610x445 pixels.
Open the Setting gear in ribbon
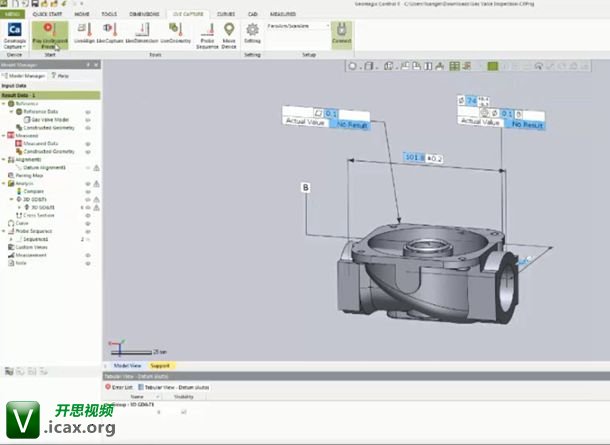[x=252, y=31]
